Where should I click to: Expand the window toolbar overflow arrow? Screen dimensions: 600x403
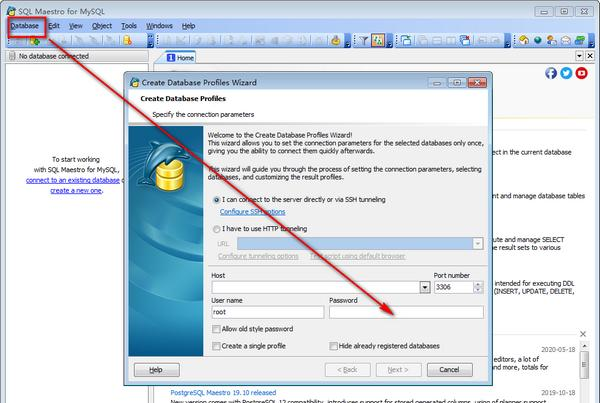pyautogui.click(x=507, y=41)
